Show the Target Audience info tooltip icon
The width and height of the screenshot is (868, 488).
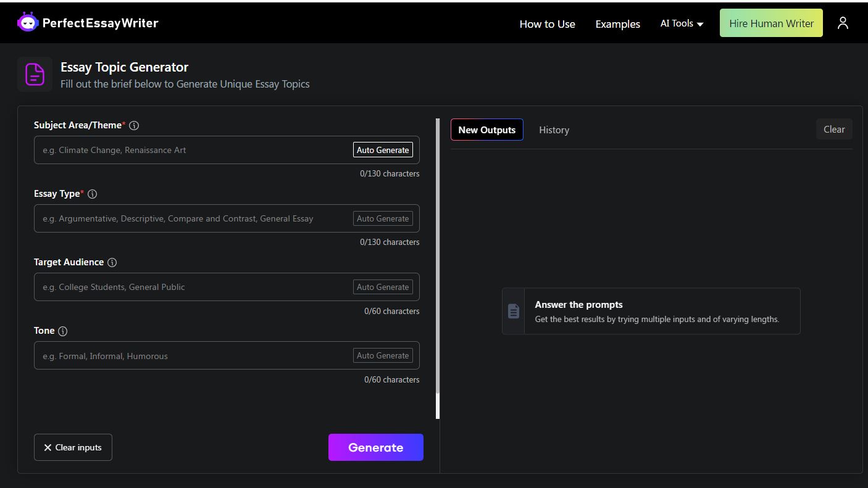[112, 262]
